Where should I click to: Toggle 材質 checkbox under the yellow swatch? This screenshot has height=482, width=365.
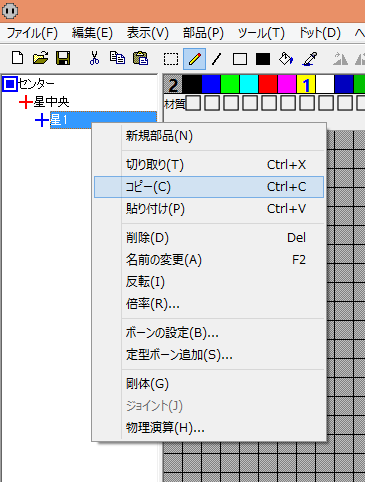tap(307, 103)
